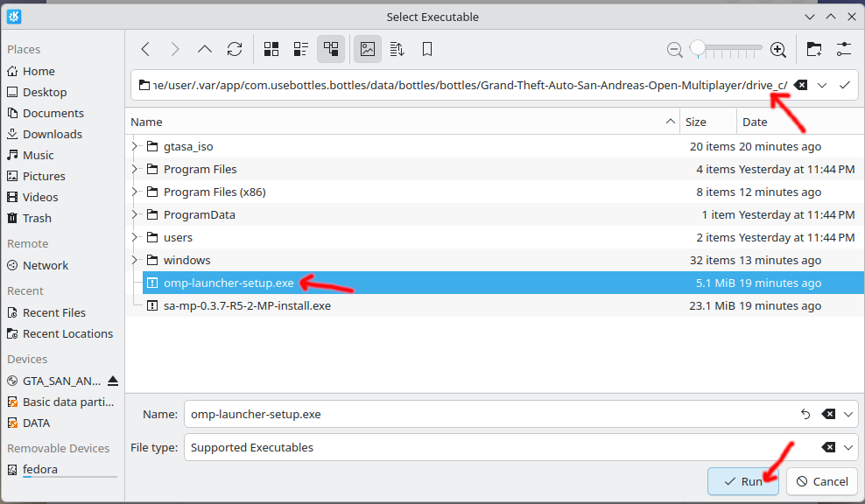
Task: Confirm the typed location path
Action: click(x=845, y=85)
